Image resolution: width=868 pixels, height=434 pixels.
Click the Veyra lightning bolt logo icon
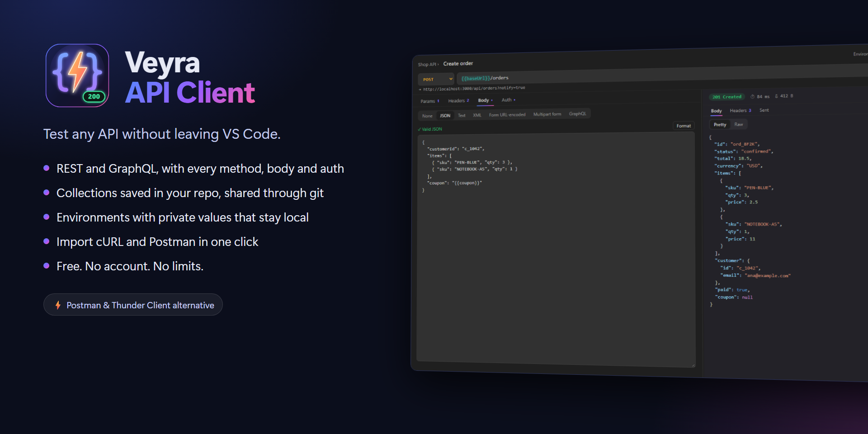(77, 75)
